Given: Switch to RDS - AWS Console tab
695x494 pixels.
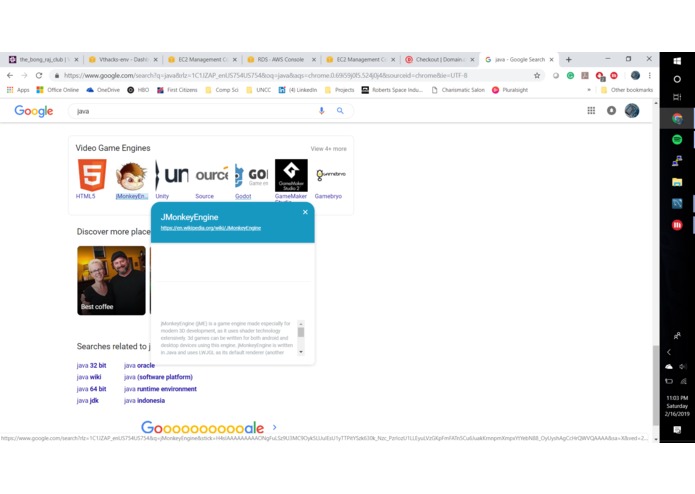Looking at the screenshot, I should click(281, 59).
